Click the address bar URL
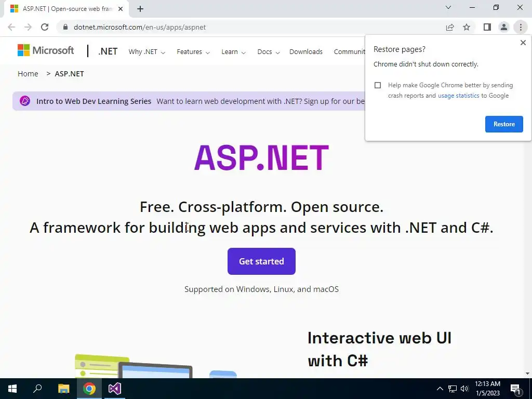 140,27
